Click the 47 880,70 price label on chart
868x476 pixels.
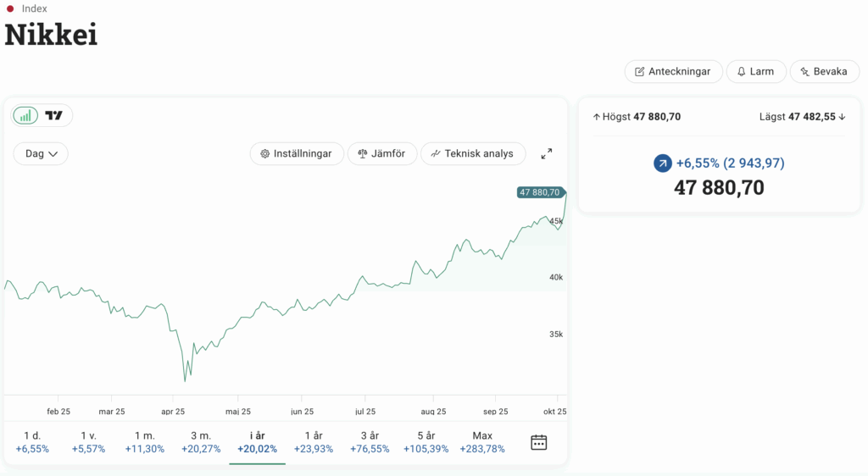click(539, 192)
